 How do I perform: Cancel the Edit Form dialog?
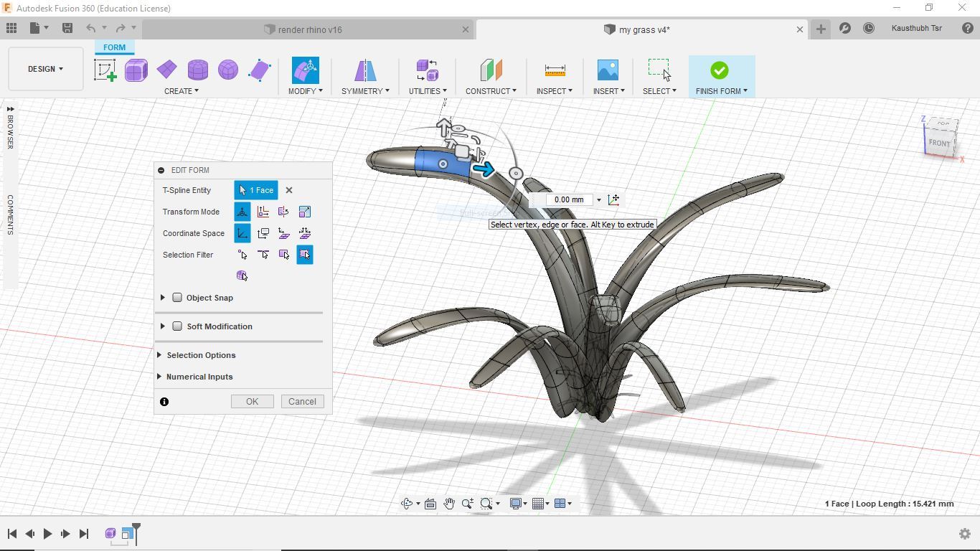(302, 402)
